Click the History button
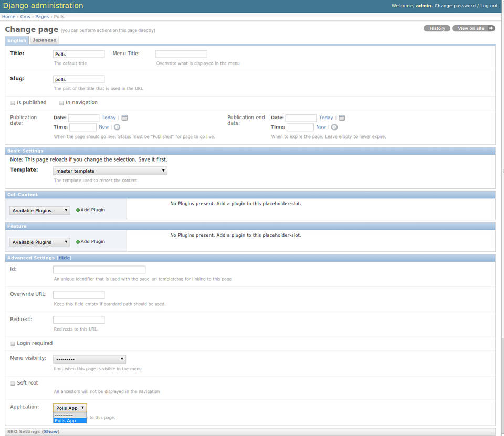Viewport: 504px width, 436px height. point(437,28)
